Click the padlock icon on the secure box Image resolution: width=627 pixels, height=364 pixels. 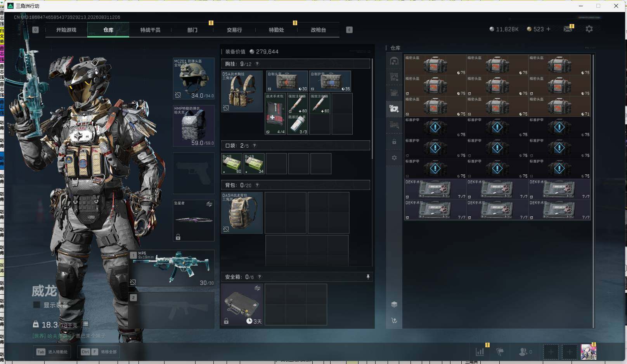[x=226, y=321]
